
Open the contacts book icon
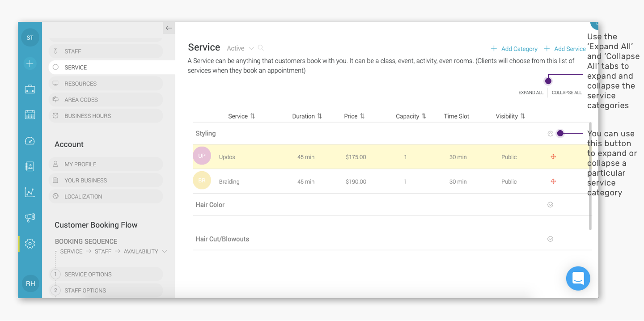pos(30,166)
